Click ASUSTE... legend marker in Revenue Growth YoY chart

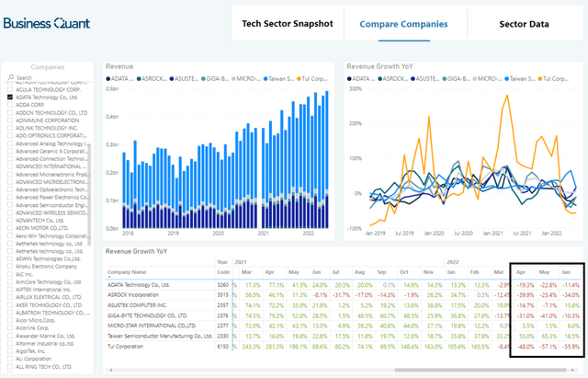[x=413, y=78]
